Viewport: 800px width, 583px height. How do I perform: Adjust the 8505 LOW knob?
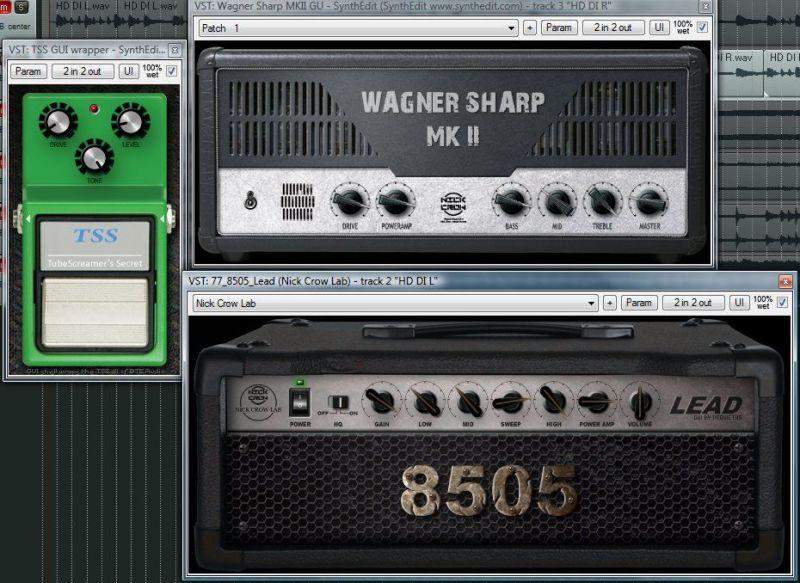coord(425,402)
